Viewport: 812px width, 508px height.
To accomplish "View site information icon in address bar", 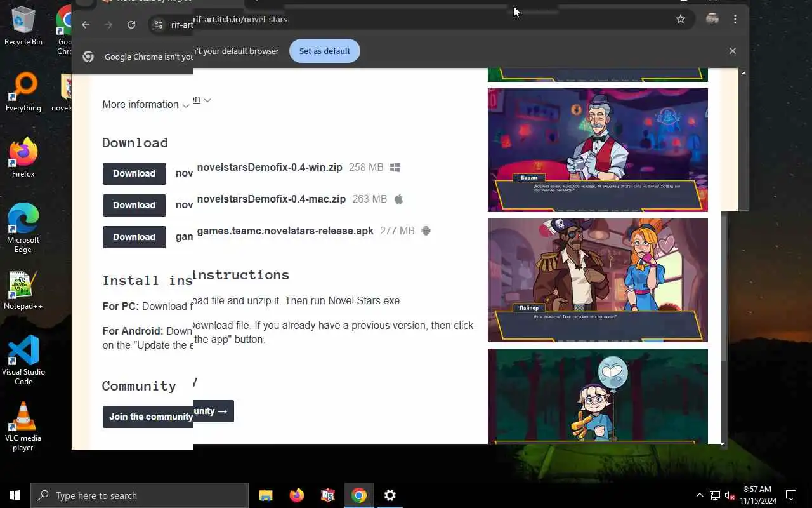I will 159,25.
